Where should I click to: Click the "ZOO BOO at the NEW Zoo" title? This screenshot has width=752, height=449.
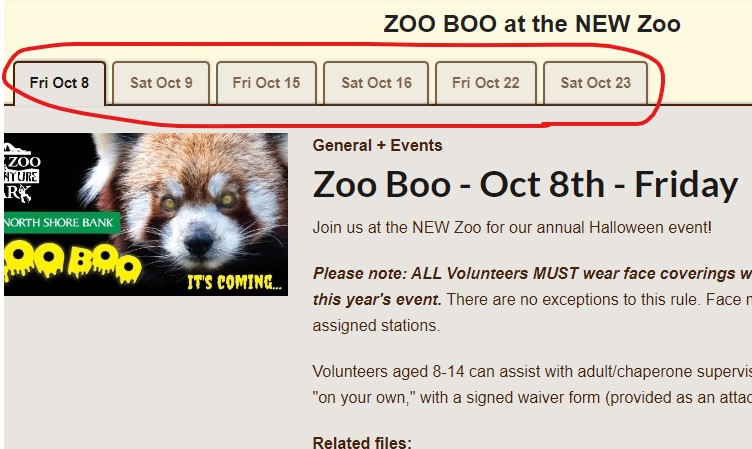531,24
